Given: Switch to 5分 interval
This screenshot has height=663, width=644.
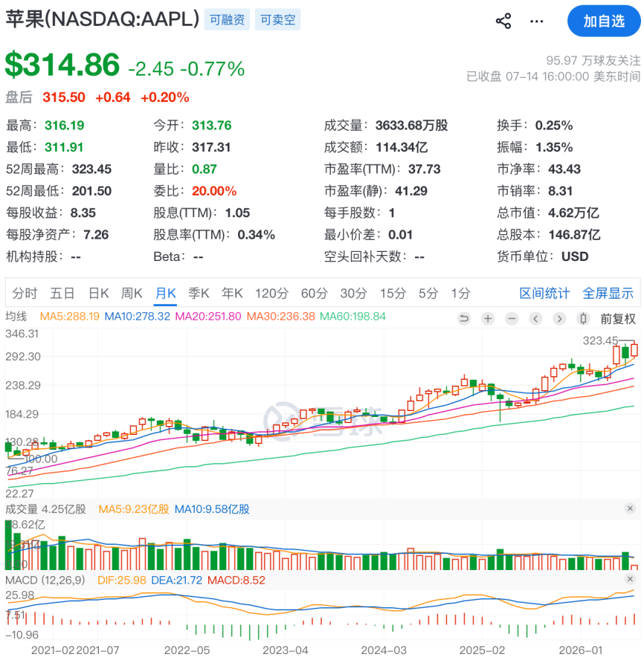Looking at the screenshot, I should (x=428, y=293).
